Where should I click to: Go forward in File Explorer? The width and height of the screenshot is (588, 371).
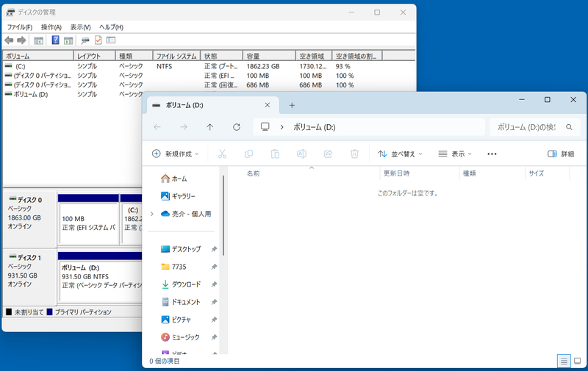point(183,127)
